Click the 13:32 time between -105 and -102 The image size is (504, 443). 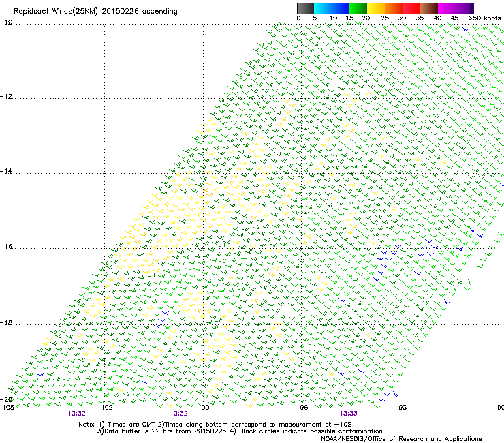[x=76, y=414]
